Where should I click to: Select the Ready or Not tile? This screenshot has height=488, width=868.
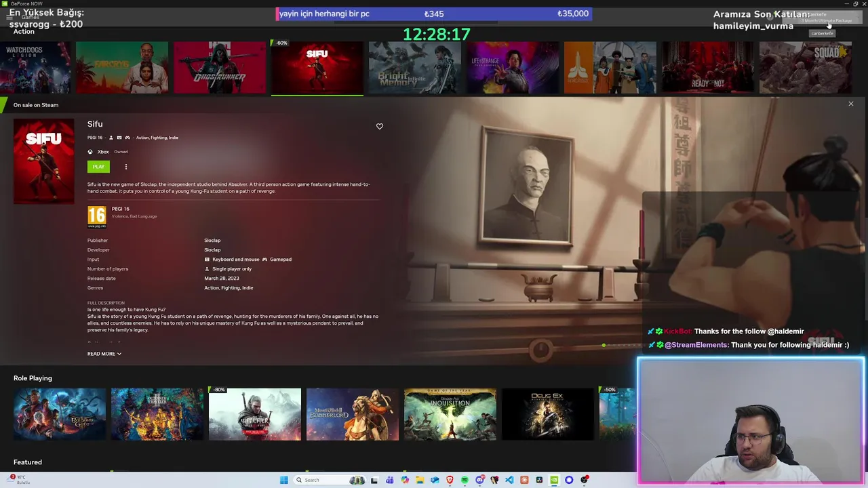tap(708, 68)
